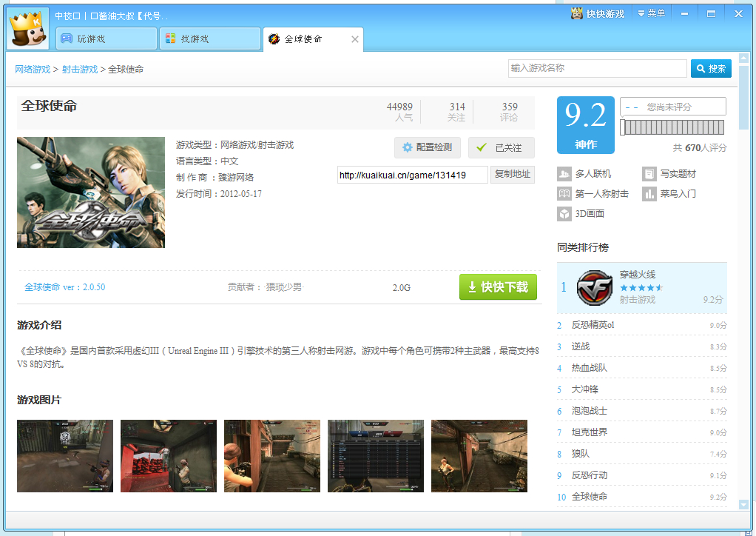
Task: Click the magnifier icon in 搜索
Action: coord(701,69)
